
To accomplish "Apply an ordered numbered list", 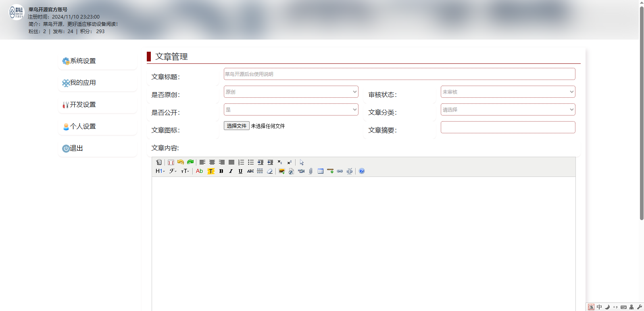I will (x=241, y=162).
